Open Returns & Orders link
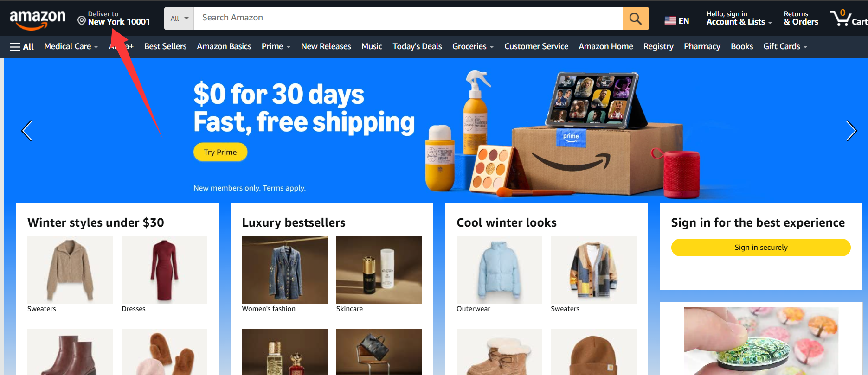Screen dimensions: 868x375 coord(801,18)
